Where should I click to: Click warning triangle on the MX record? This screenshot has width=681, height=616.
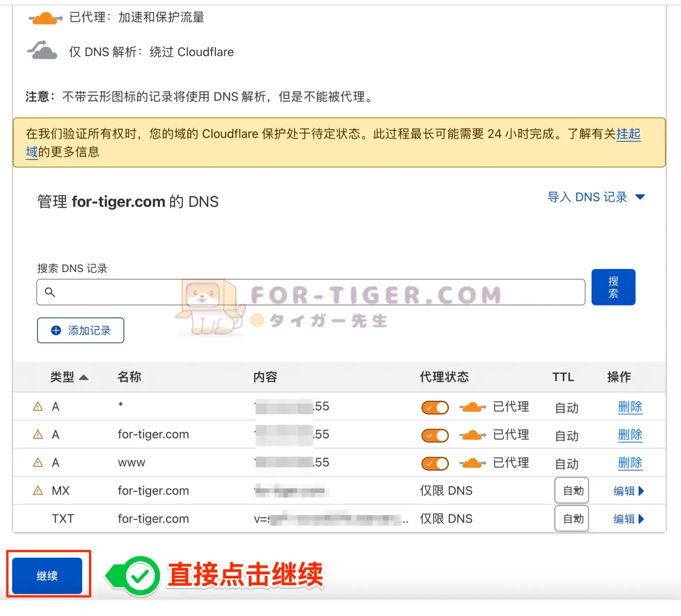38,490
